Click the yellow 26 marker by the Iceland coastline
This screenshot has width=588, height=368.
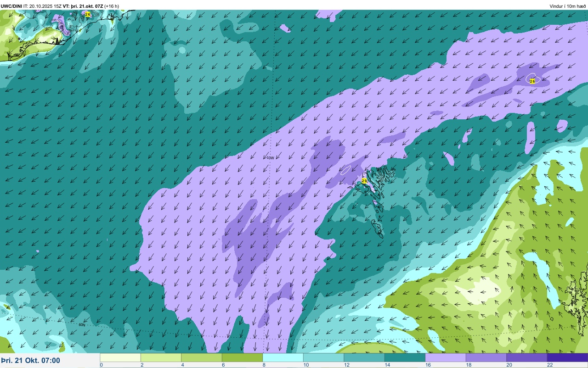point(88,14)
